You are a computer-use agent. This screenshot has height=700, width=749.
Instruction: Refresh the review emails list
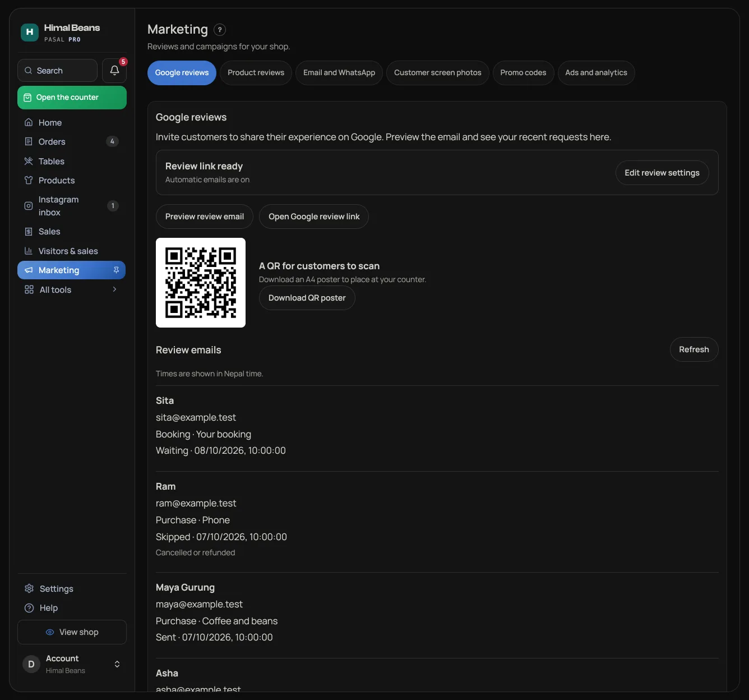click(x=694, y=349)
